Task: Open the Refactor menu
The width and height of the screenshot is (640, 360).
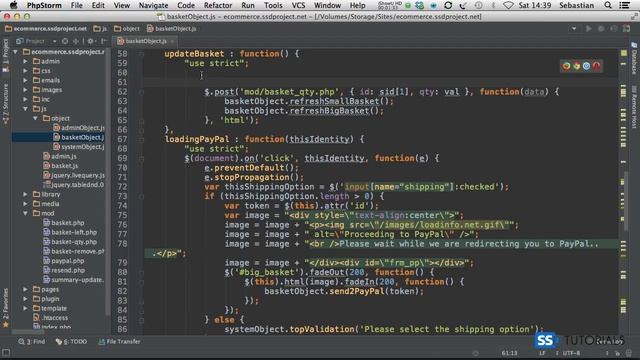Action: (x=218, y=5)
